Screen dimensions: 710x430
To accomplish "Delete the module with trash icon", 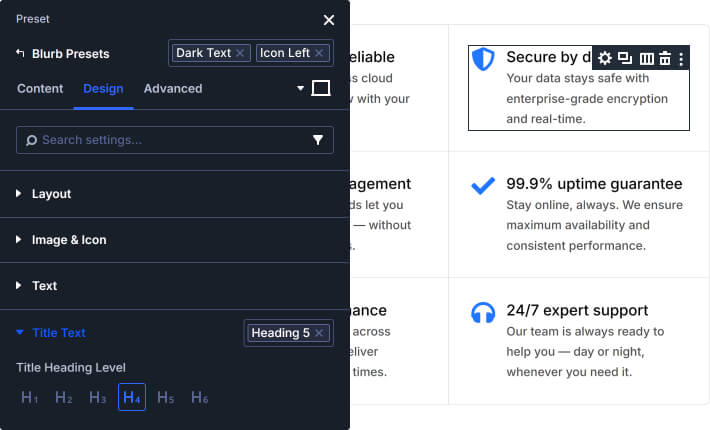I will coord(664,59).
